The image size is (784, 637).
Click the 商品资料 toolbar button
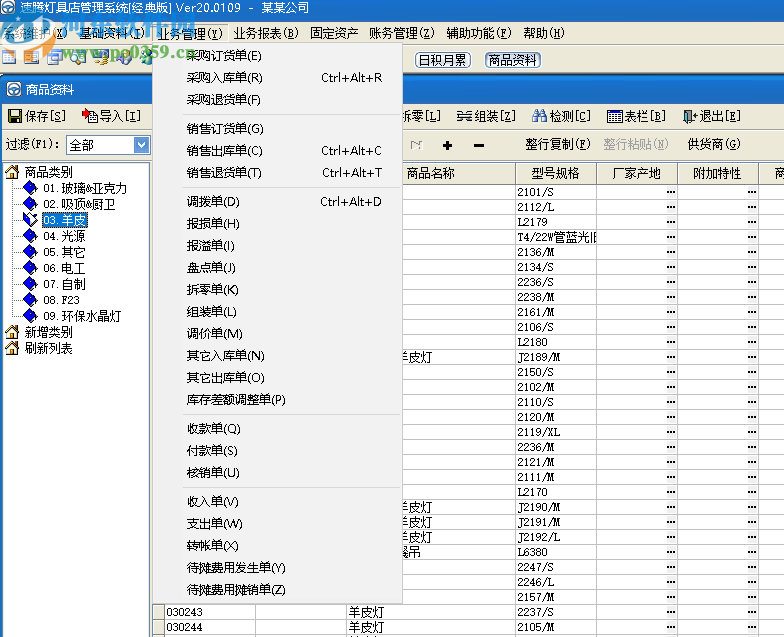[512, 60]
